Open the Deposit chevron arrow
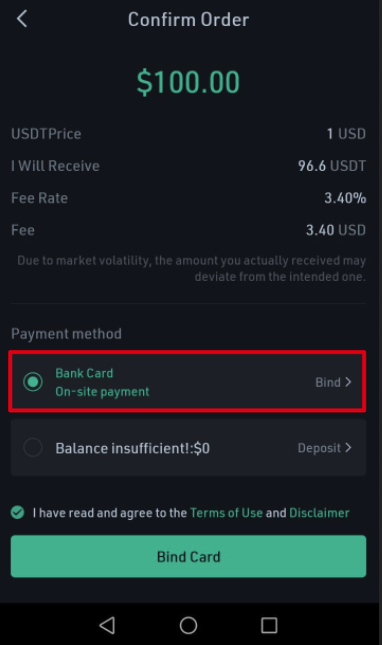Image resolution: width=382 pixels, height=645 pixels. [x=348, y=448]
